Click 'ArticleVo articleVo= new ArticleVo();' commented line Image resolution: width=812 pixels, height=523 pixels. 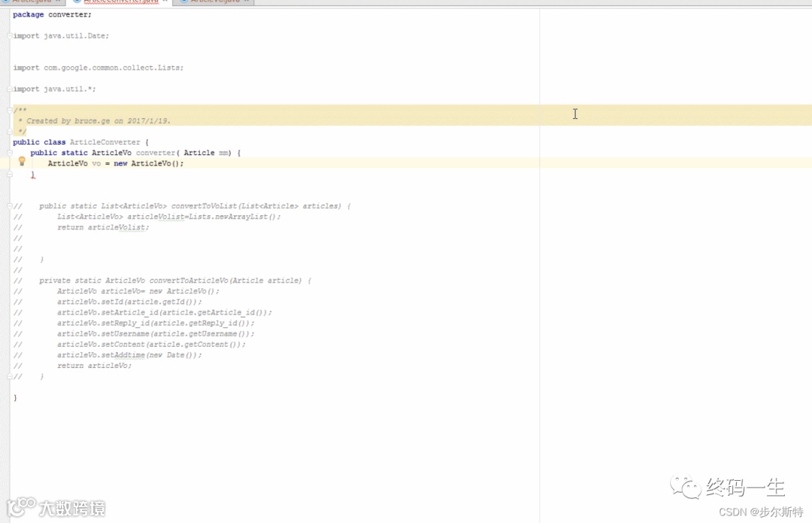[x=138, y=291]
